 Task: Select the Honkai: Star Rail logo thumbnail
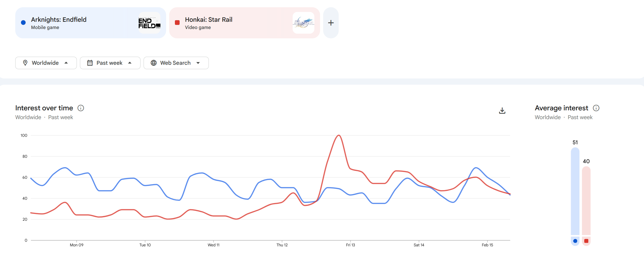pyautogui.click(x=303, y=23)
